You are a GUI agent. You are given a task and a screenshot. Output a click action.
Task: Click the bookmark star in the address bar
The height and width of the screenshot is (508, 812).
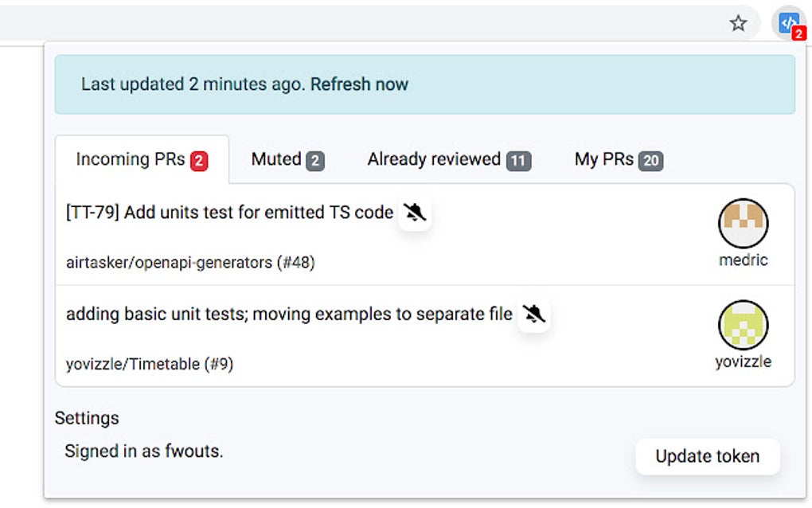pos(738,23)
